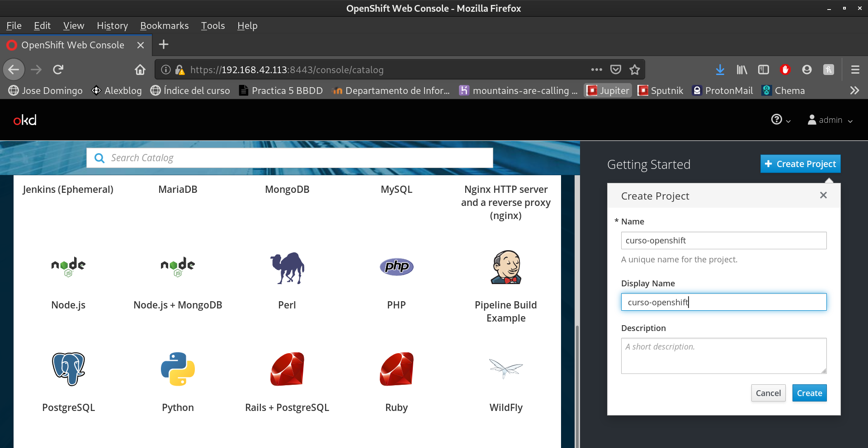Screen dimensions: 868x448
Task: Show more bookmarks with chevron
Action: coord(854,90)
